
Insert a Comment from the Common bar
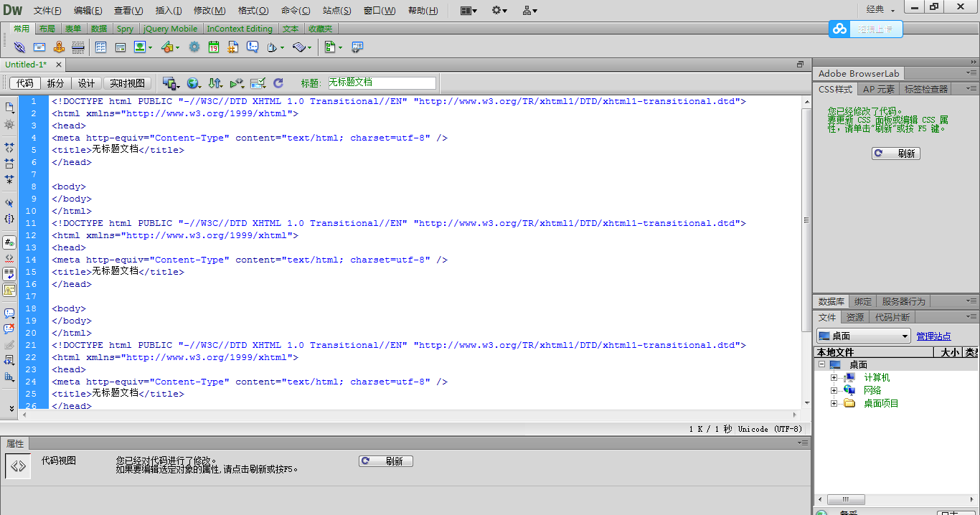253,47
